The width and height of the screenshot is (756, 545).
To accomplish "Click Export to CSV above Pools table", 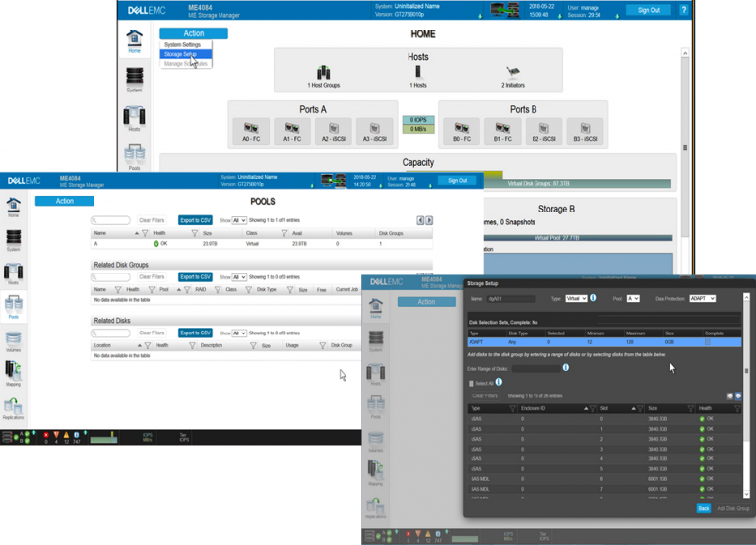I will pos(195,221).
